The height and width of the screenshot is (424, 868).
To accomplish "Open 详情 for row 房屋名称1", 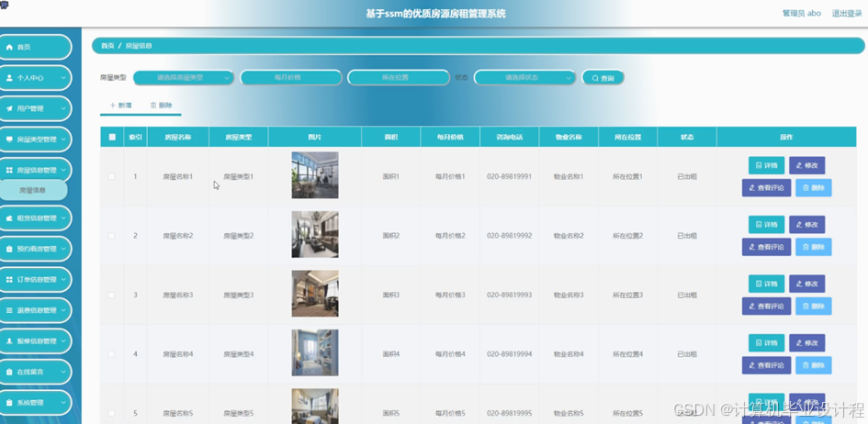I will point(766,165).
